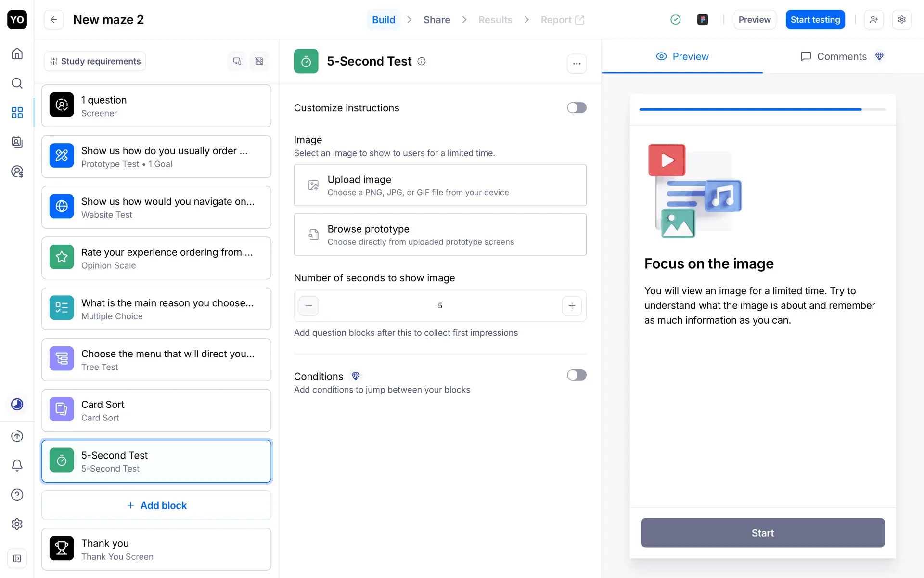Go to the Share step

pos(436,20)
